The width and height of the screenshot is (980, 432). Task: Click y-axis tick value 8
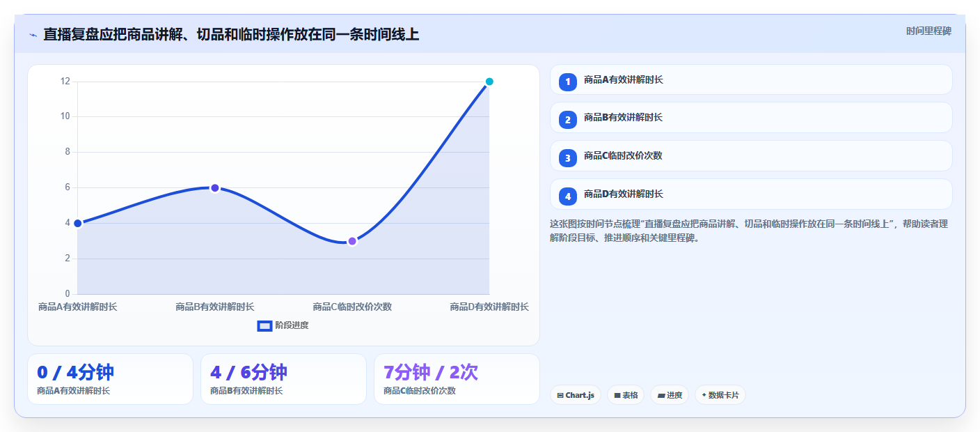coord(68,152)
